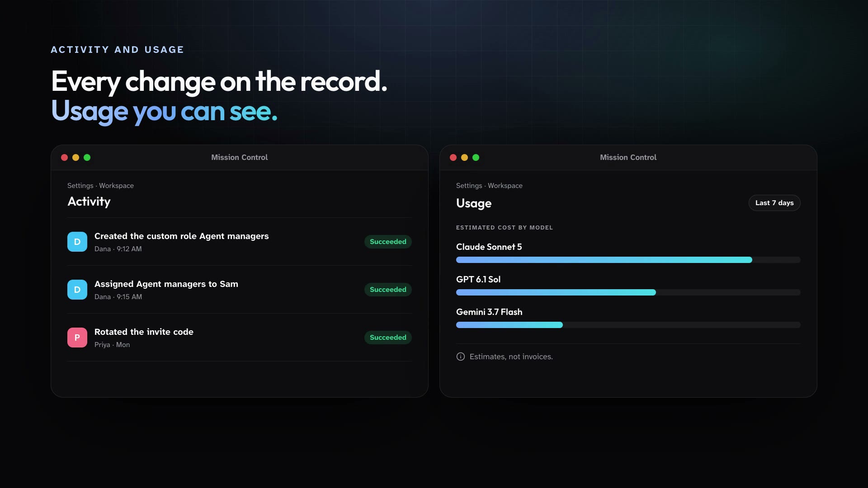This screenshot has height=488, width=868.
Task: Open the Assigned Agent managers to Sam entry
Action: [x=240, y=290]
